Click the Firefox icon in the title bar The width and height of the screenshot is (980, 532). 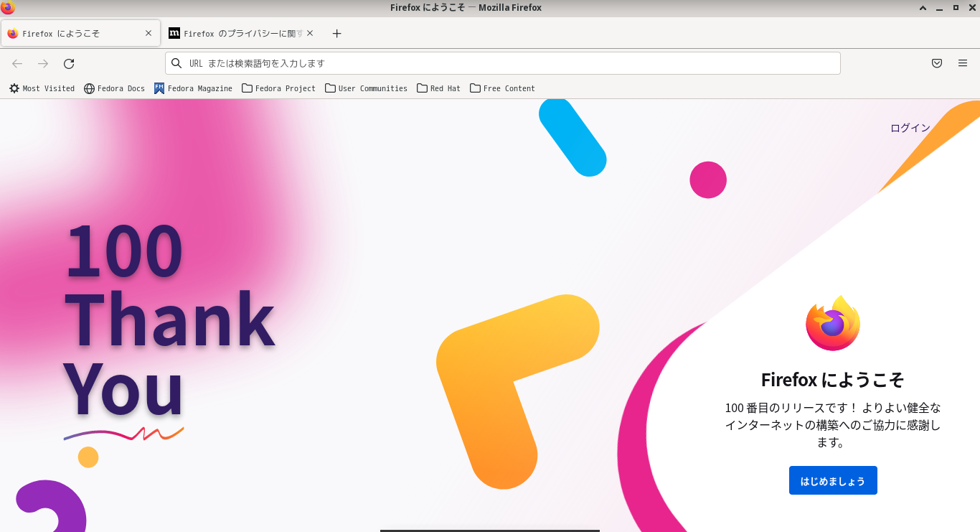pos(7,8)
